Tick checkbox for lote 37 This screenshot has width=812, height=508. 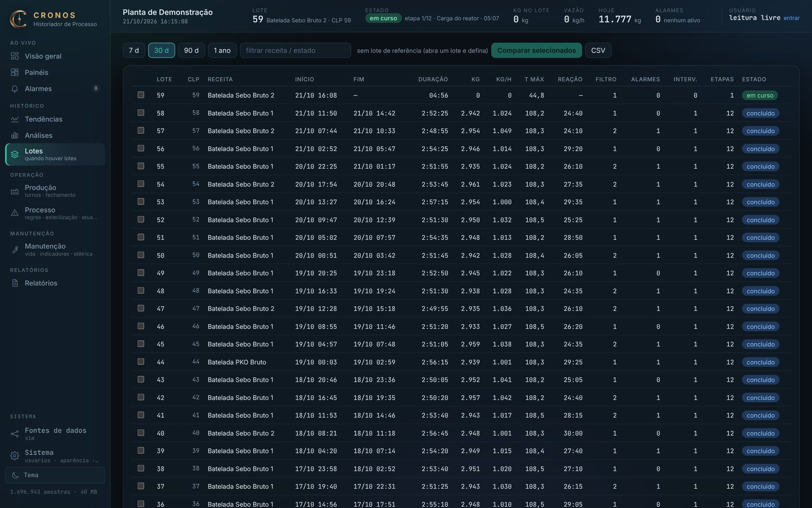[141, 486]
